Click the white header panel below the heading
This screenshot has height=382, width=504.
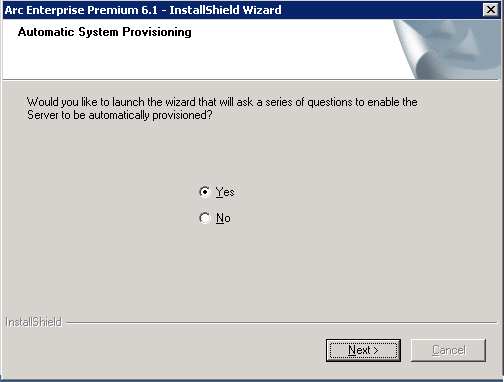point(200,60)
